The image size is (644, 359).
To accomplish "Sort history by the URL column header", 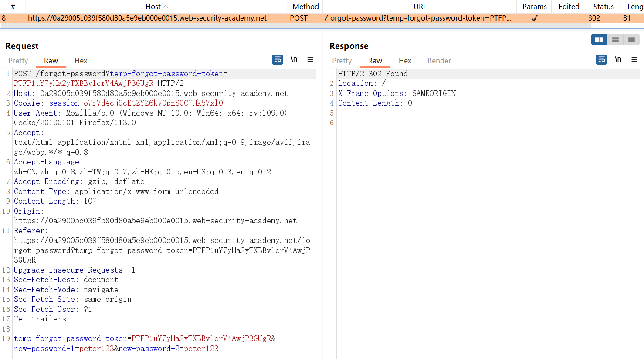I will (x=420, y=7).
